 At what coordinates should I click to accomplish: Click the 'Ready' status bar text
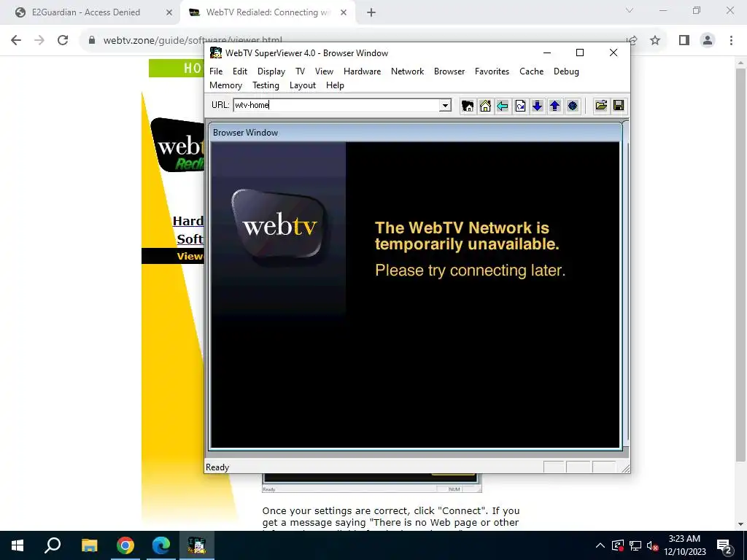tap(217, 467)
